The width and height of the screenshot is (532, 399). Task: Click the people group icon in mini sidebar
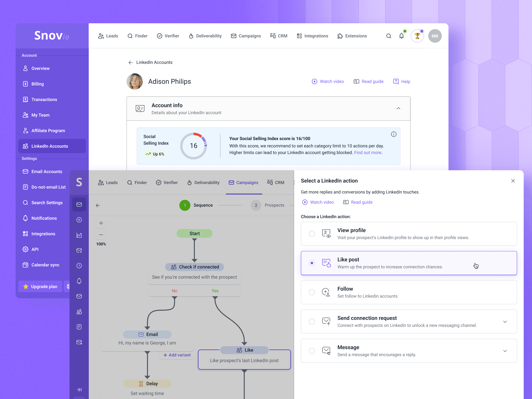coord(79,312)
